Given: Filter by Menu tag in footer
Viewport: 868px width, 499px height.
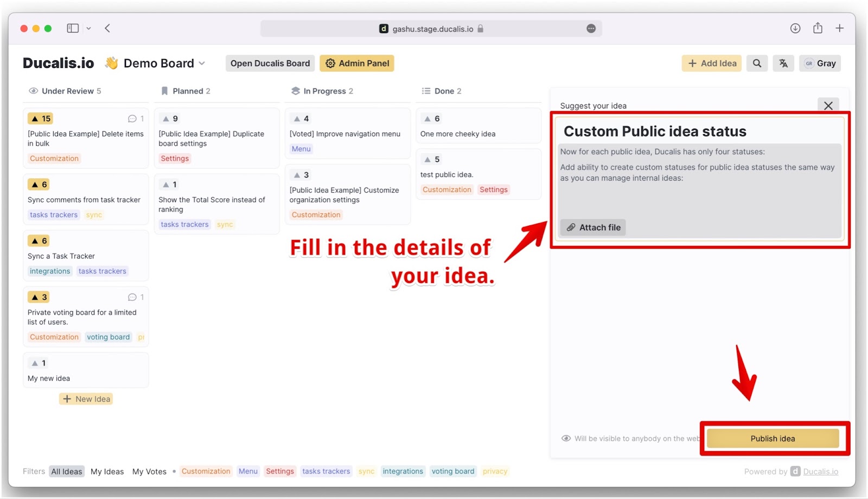Looking at the screenshot, I should 248,471.
